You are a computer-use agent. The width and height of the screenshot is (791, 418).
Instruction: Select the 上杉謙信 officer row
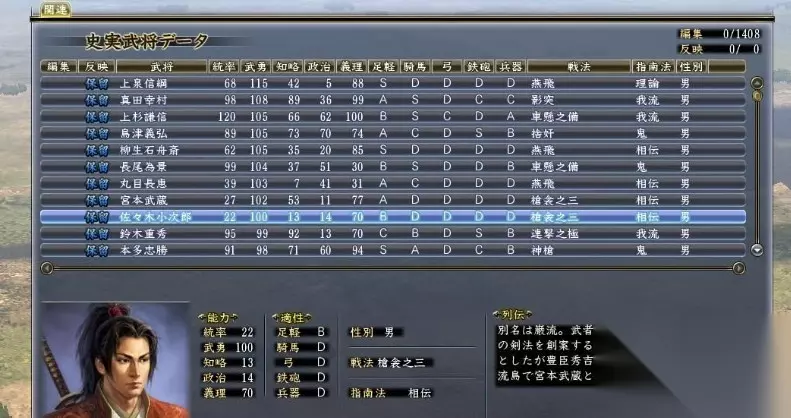[393, 116]
